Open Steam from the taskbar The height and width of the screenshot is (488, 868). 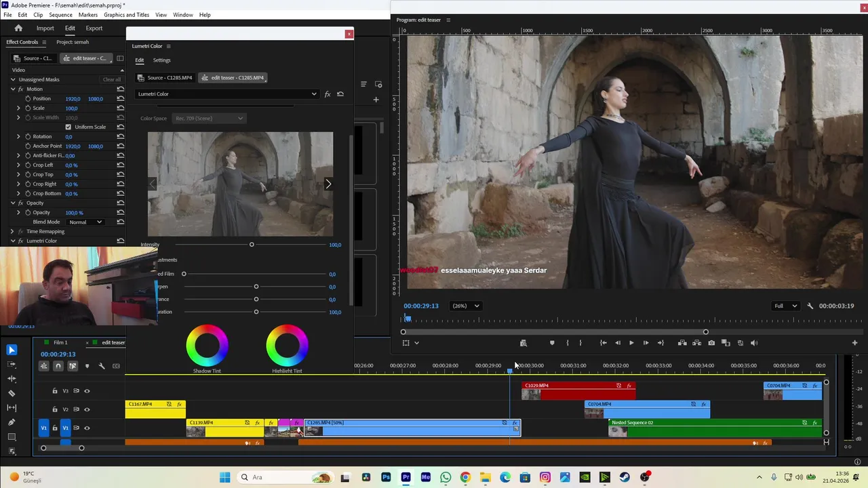click(625, 477)
